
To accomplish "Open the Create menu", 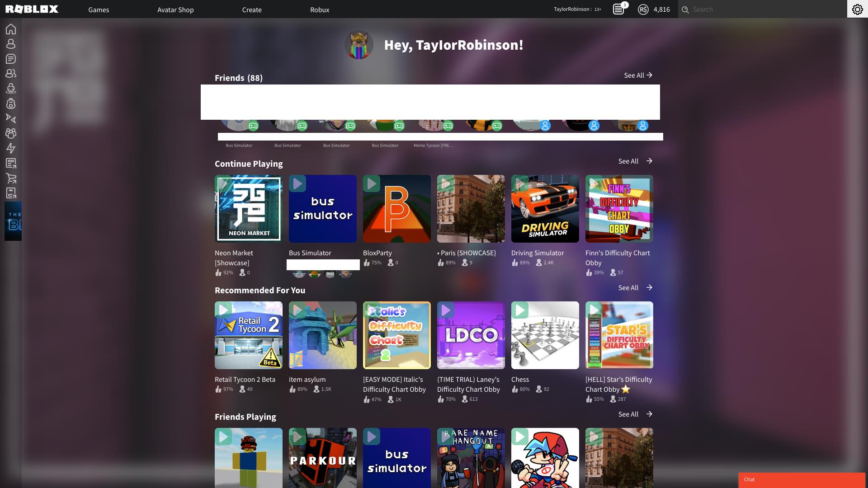I will pyautogui.click(x=252, y=9).
